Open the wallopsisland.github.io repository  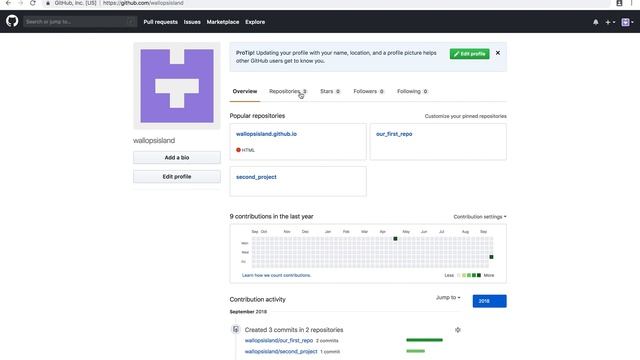(266, 134)
